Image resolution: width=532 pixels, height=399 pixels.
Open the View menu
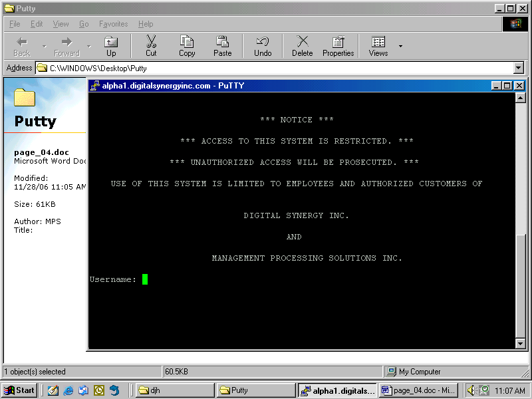click(x=61, y=24)
